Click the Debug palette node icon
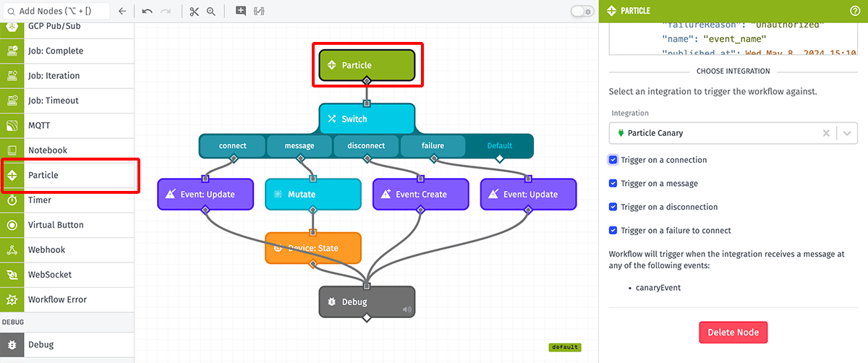The height and width of the screenshot is (363, 868). [12, 344]
